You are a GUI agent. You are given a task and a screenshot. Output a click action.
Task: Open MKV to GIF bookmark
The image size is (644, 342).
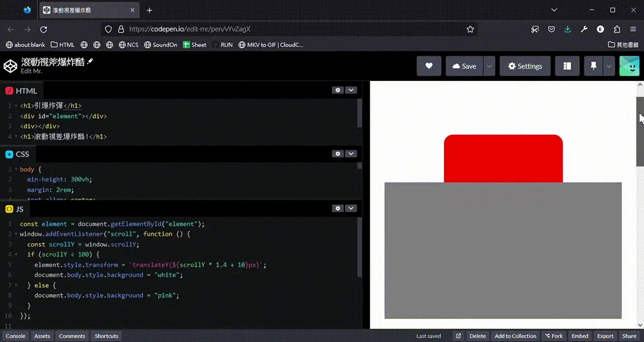tap(271, 45)
